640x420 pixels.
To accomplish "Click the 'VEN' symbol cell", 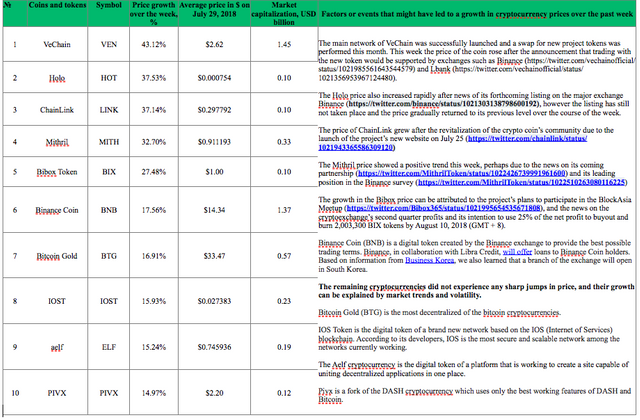I will click(109, 44).
